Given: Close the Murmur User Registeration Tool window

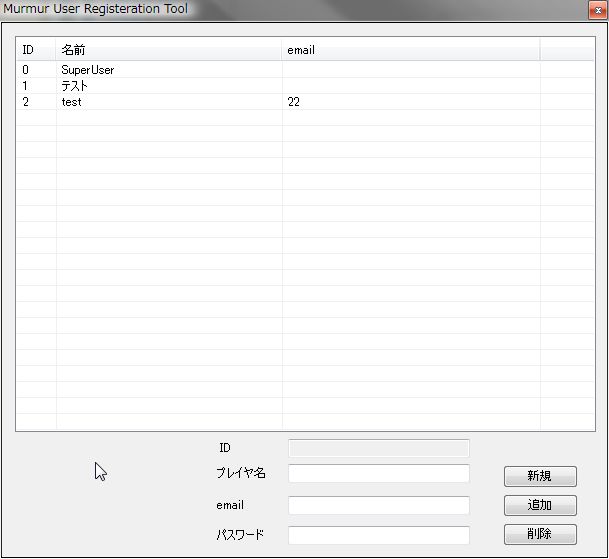Looking at the screenshot, I should 598,10.
